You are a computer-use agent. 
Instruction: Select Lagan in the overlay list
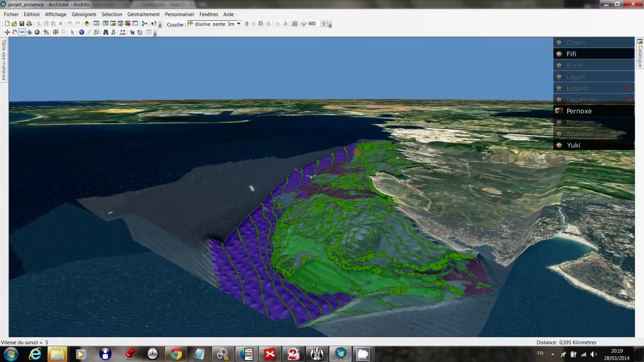594,77
